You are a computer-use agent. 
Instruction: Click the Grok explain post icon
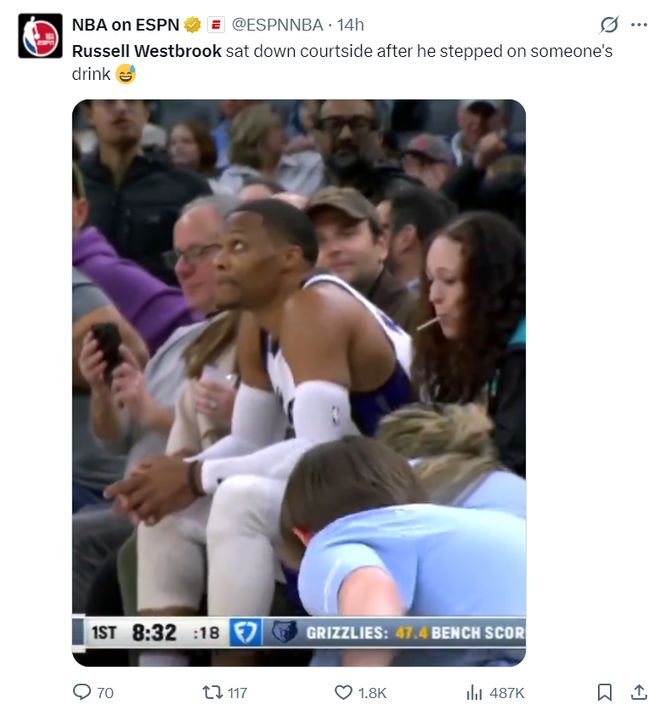click(x=609, y=25)
